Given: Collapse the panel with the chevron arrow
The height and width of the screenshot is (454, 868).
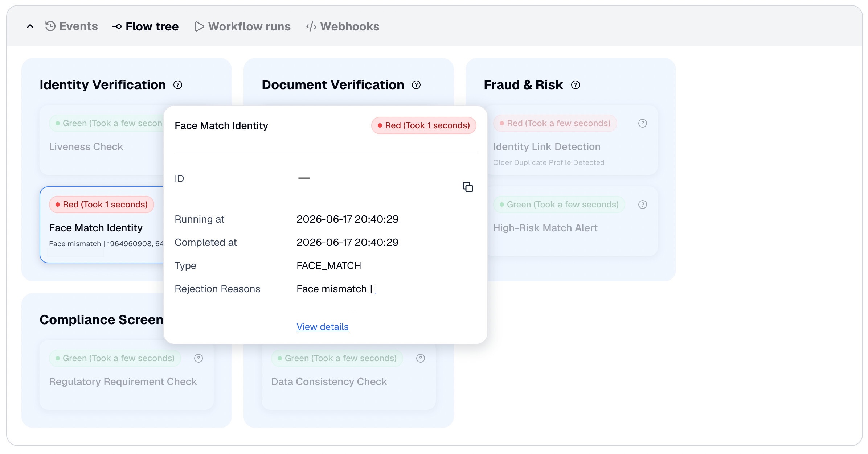Looking at the screenshot, I should pos(30,26).
